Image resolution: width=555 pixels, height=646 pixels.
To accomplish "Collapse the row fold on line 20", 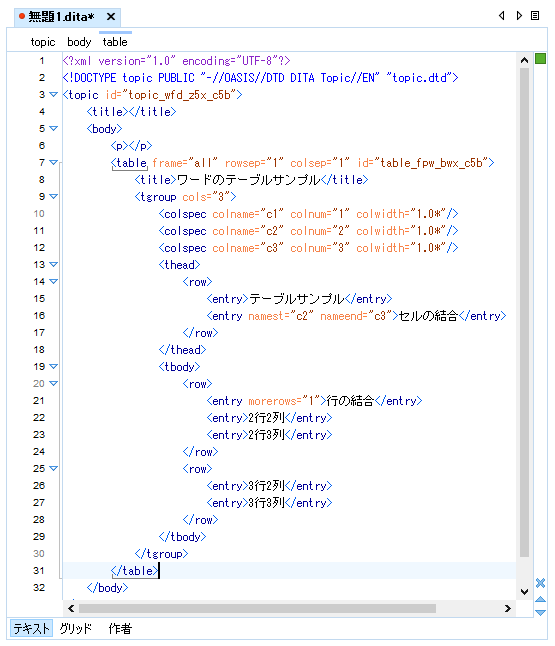I will click(53, 384).
